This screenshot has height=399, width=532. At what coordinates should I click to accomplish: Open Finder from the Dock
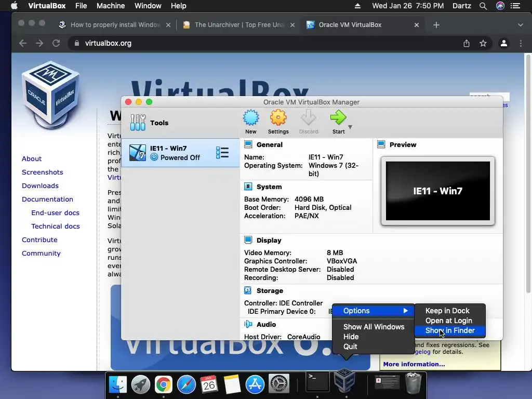[118, 384]
